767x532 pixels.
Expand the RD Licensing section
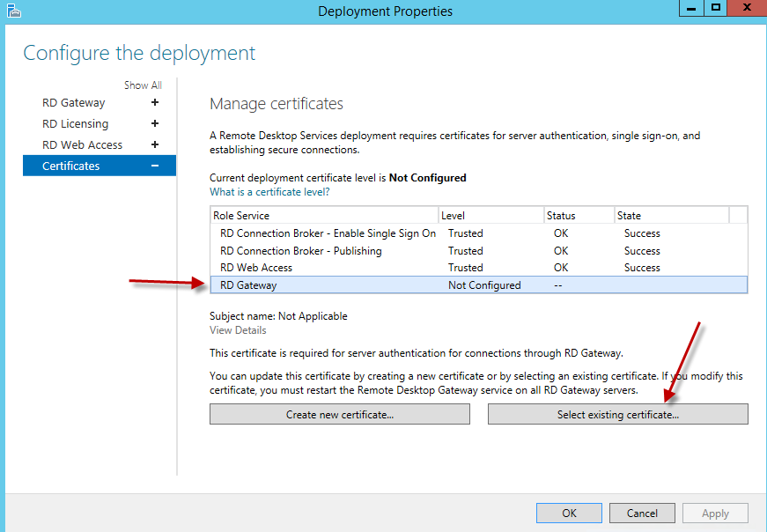tap(155, 123)
